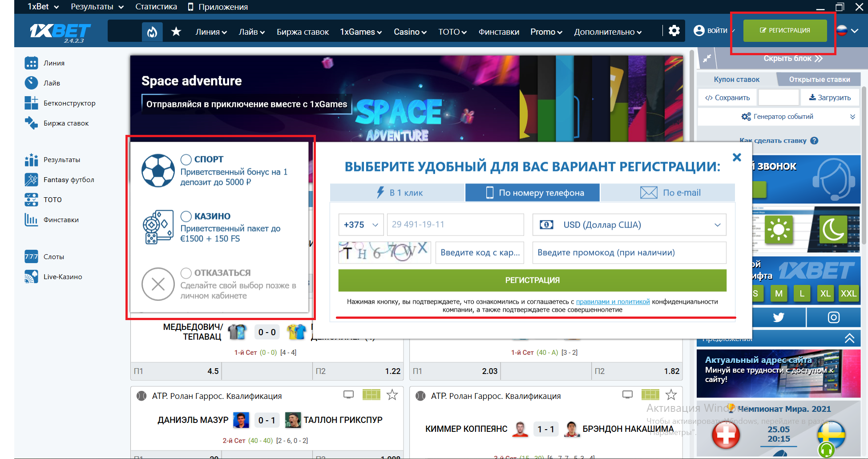Screen dimensions: 868x459
Task: Open the 1xBet Twitter page icon
Action: click(779, 317)
